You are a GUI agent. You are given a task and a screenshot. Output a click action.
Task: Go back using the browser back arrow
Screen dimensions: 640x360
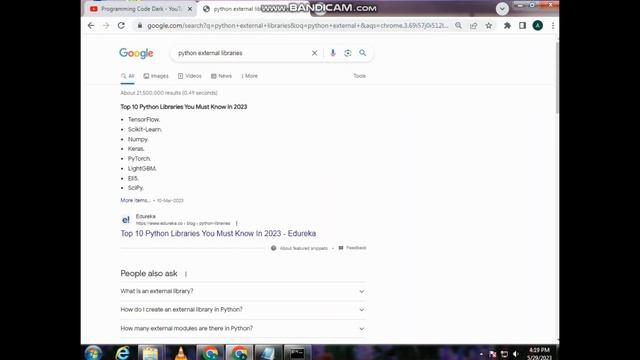pos(91,25)
